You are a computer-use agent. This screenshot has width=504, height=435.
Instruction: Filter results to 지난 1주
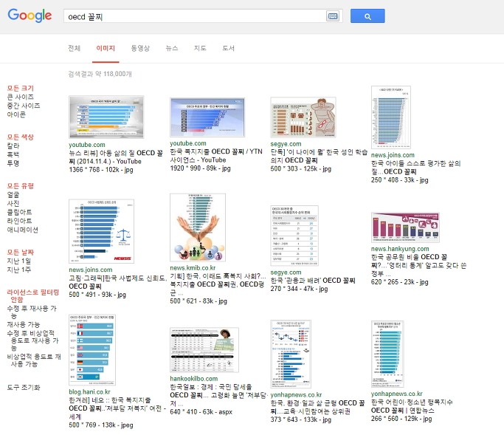click(x=19, y=270)
